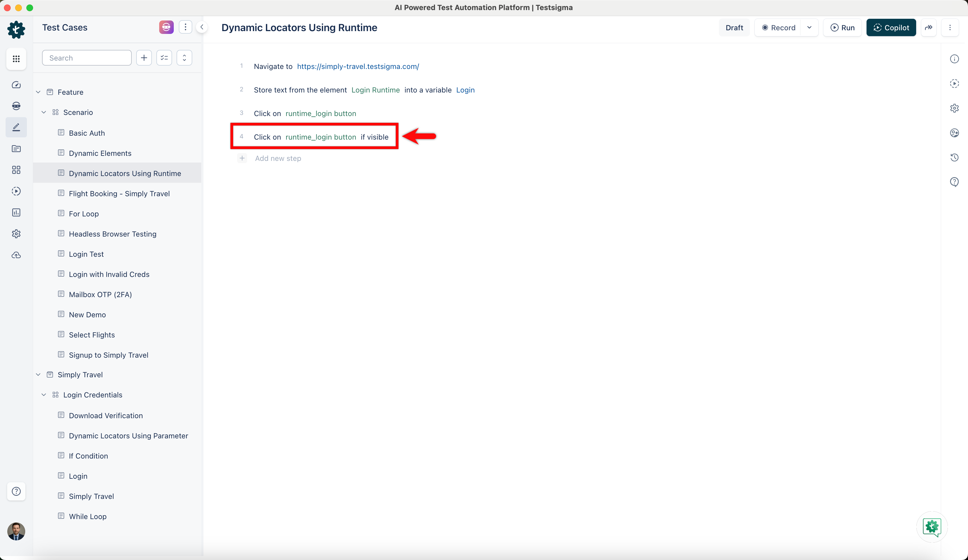
Task: Open test case settings gear on right rail
Action: (x=955, y=108)
